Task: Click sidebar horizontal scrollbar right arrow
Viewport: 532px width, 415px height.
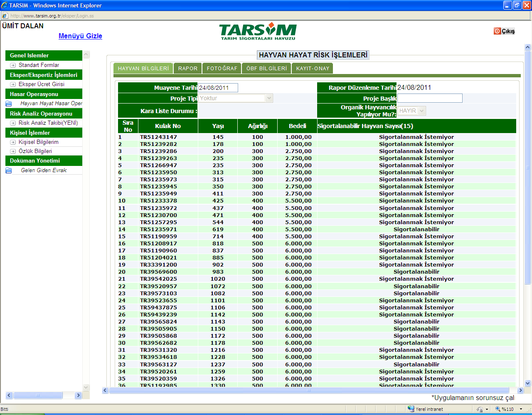Action: tap(78, 395)
